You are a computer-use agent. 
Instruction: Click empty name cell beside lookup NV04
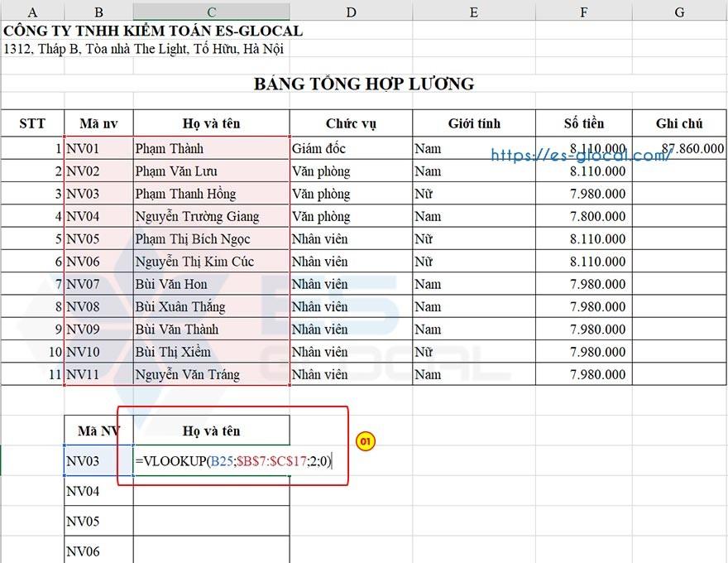[211, 490]
